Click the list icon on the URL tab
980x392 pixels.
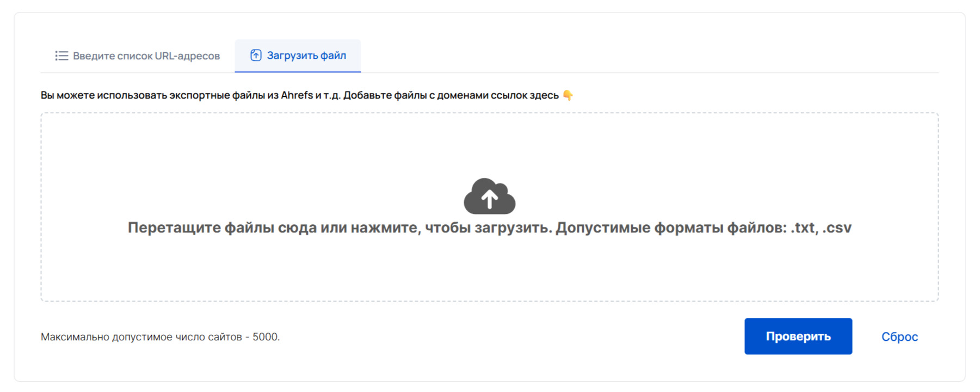pos(61,56)
